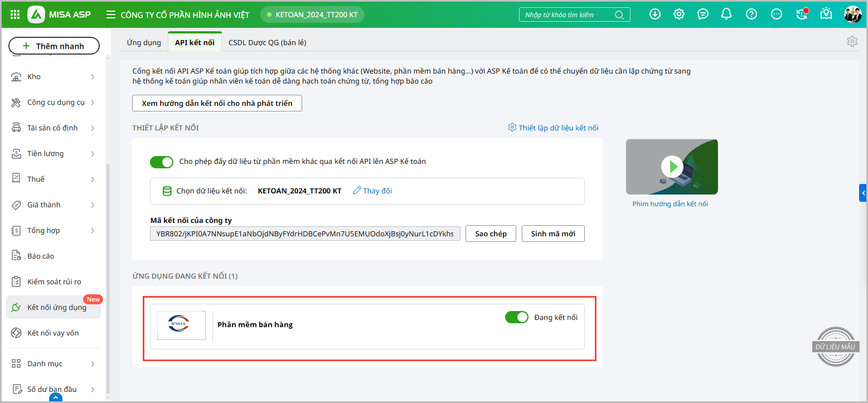The image size is (868, 403).
Task: Expand the Công cụ dụng cụ chevron
Action: (93, 102)
